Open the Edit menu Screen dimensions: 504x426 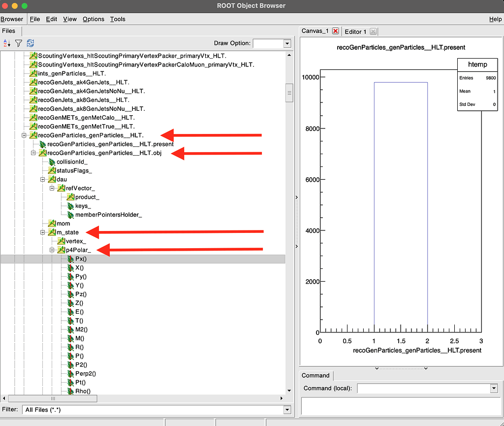point(51,19)
